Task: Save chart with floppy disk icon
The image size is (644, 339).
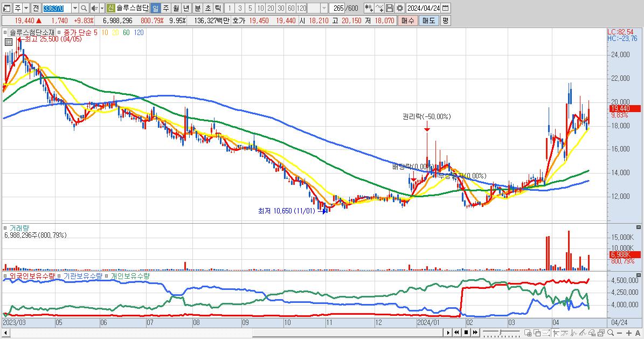Action: pyautogui.click(x=390, y=8)
